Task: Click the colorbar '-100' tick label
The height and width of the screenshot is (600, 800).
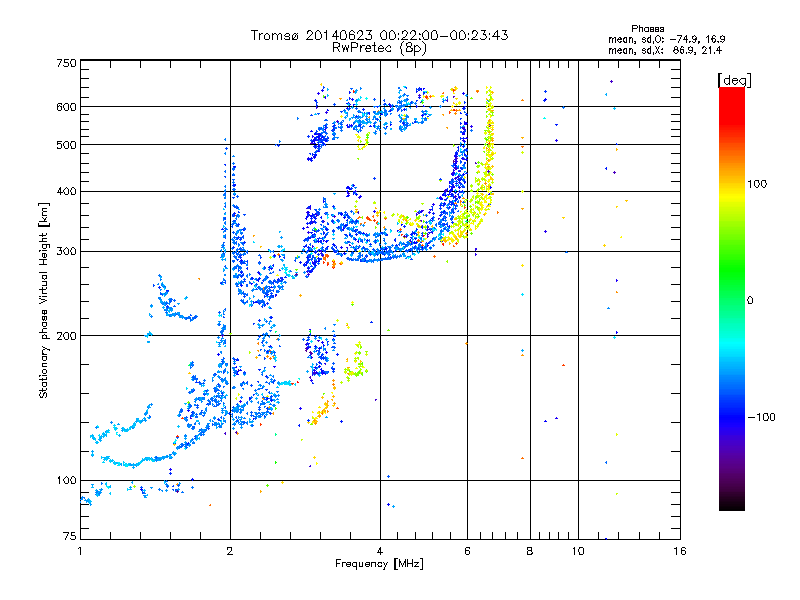Action: (x=761, y=417)
